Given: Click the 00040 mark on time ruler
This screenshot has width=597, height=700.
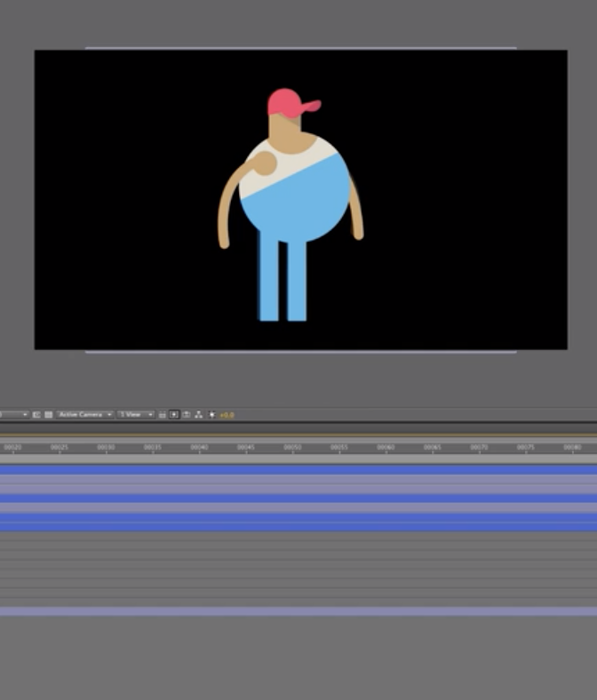Looking at the screenshot, I should point(199,448).
